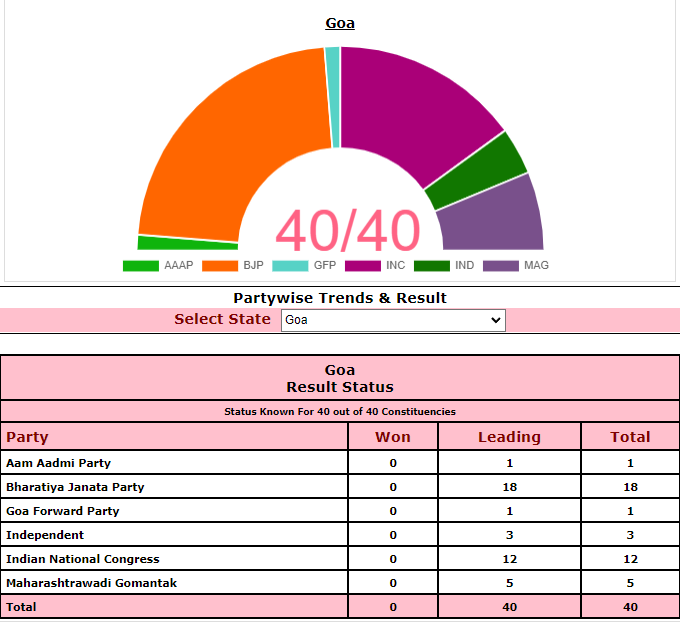Click Indian National Congress Leading value 12
Screen dimensions: 680x624
coord(510,559)
